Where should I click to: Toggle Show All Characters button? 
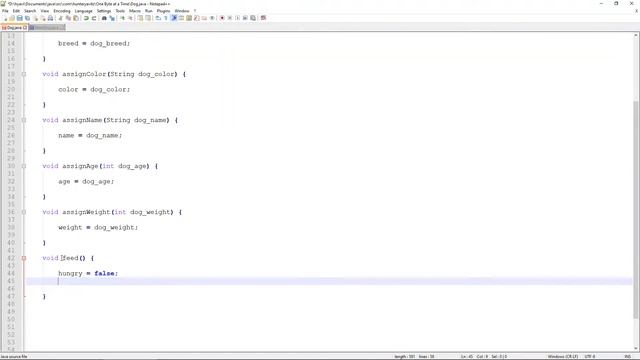point(166,18)
